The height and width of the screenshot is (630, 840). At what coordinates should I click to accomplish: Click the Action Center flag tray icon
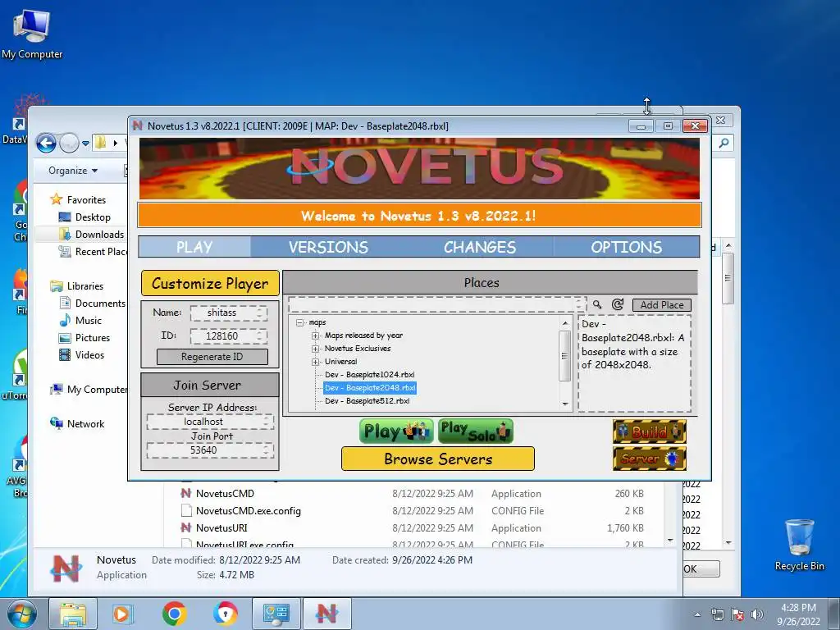click(x=737, y=614)
